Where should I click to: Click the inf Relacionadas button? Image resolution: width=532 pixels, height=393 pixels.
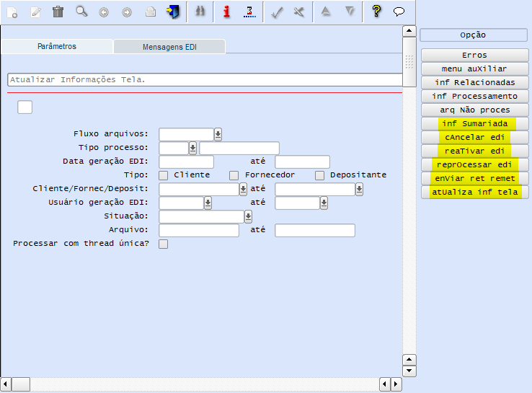474,82
